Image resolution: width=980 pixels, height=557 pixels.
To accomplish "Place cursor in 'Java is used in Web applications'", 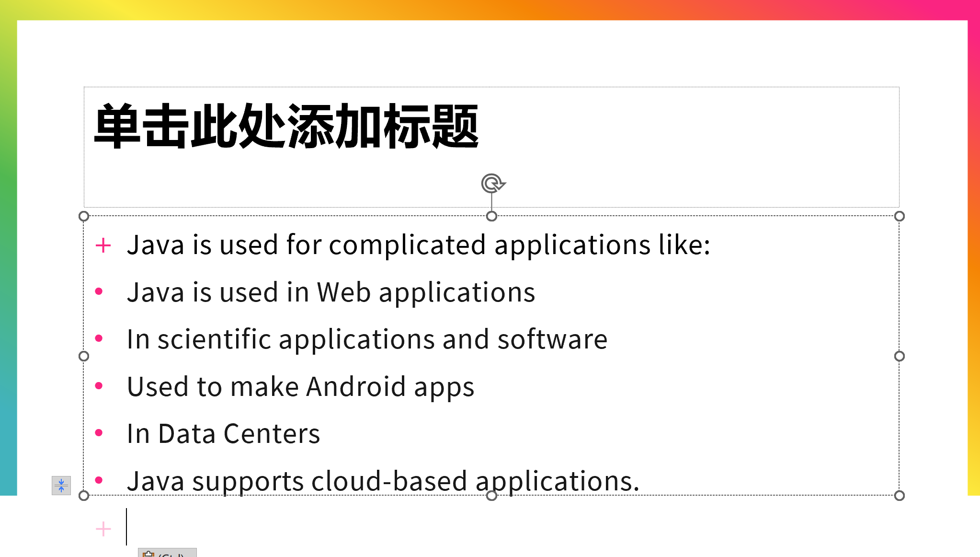I will coord(331,293).
